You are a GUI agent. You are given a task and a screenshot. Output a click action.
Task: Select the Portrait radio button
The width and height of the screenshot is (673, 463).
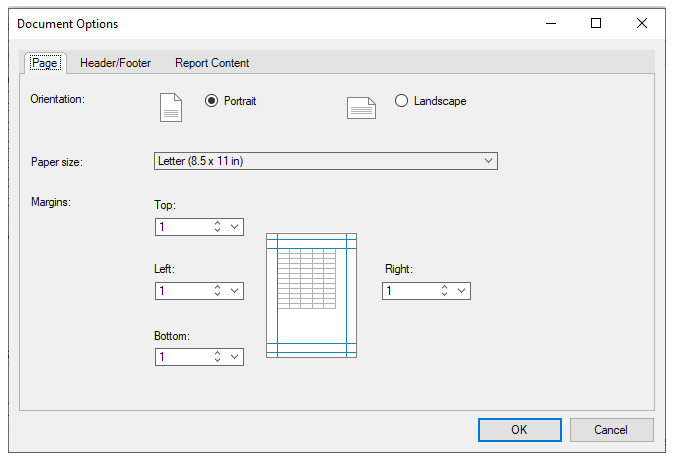click(x=211, y=101)
